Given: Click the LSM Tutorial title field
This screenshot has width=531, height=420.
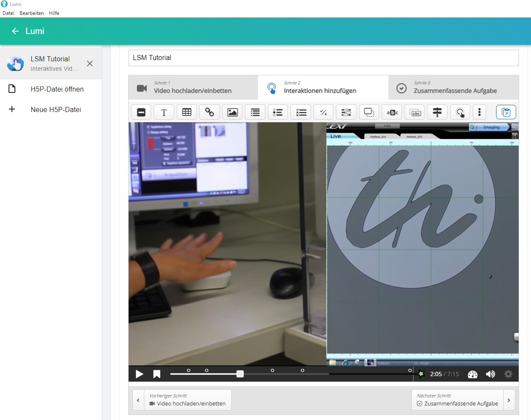Looking at the screenshot, I should click(324, 58).
